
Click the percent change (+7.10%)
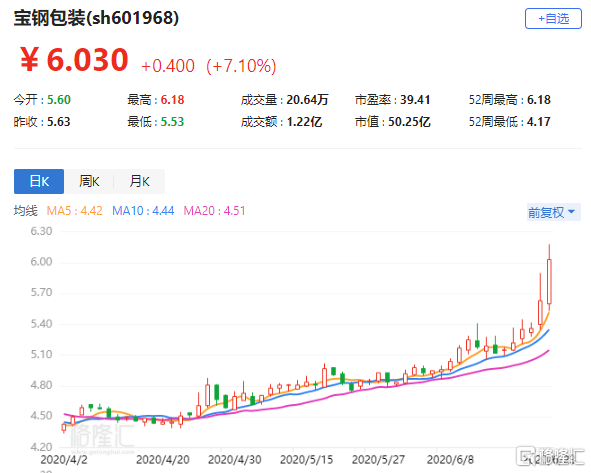pyautogui.click(x=241, y=66)
